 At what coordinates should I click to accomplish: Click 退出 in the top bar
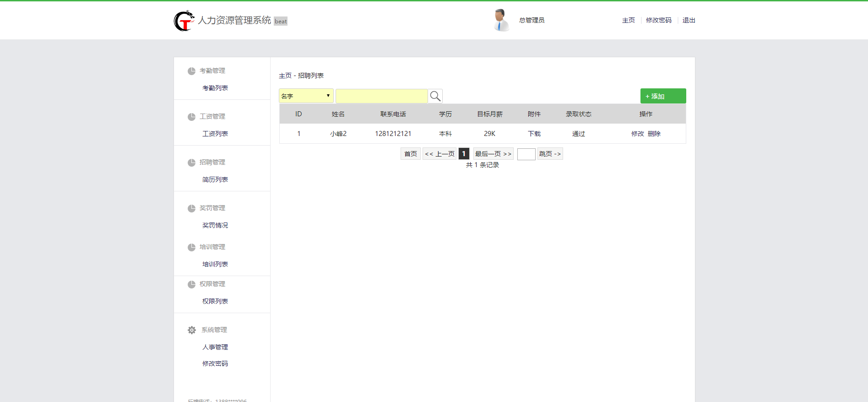(x=689, y=20)
